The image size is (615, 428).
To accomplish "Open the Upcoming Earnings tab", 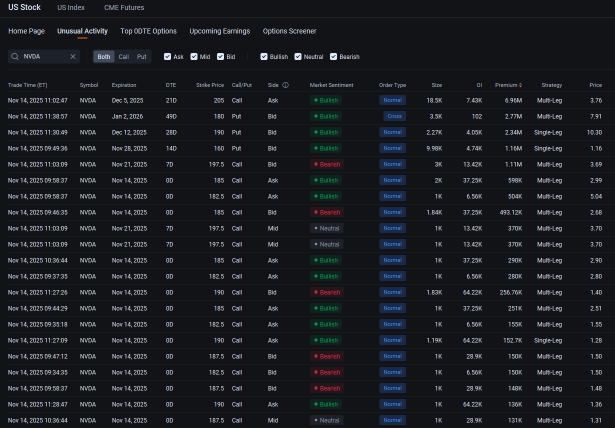I will point(219,31).
